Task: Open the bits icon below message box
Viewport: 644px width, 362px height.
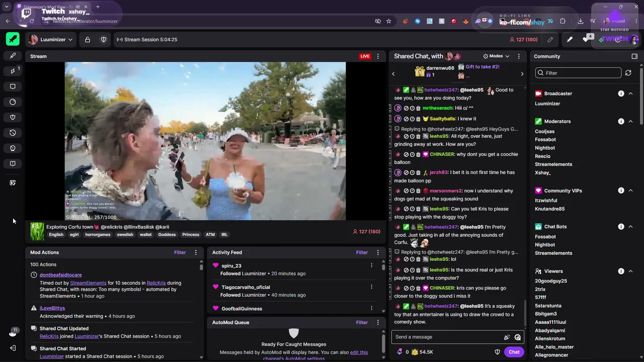Action: coord(399,352)
